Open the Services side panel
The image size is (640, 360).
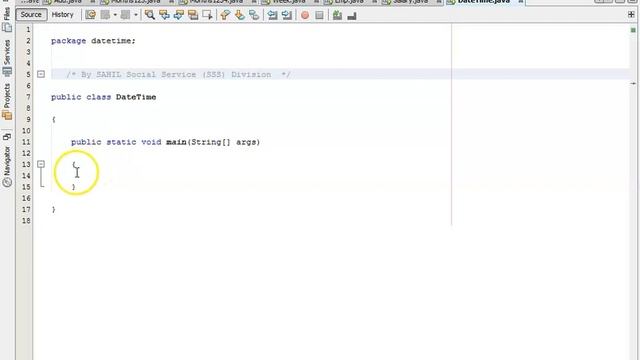coord(7,57)
